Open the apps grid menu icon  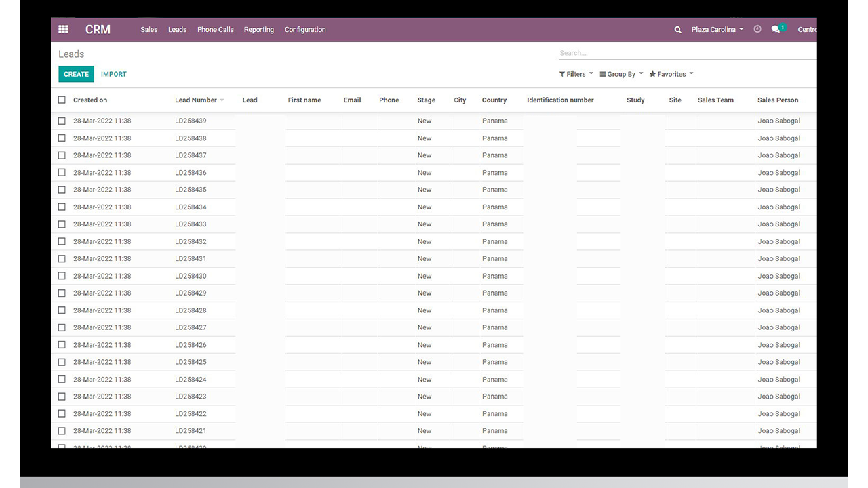[63, 29]
